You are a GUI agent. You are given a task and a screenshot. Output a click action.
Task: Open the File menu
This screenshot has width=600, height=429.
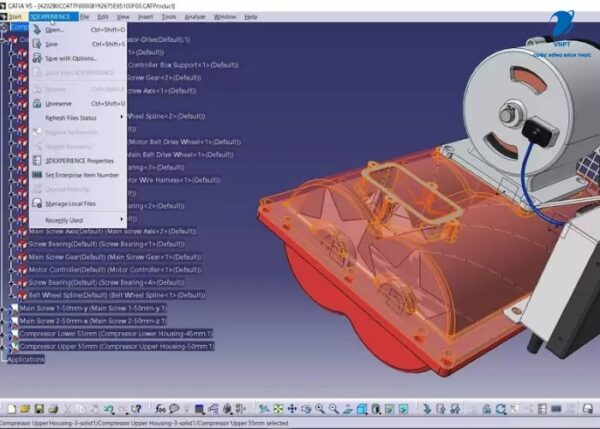(85, 16)
